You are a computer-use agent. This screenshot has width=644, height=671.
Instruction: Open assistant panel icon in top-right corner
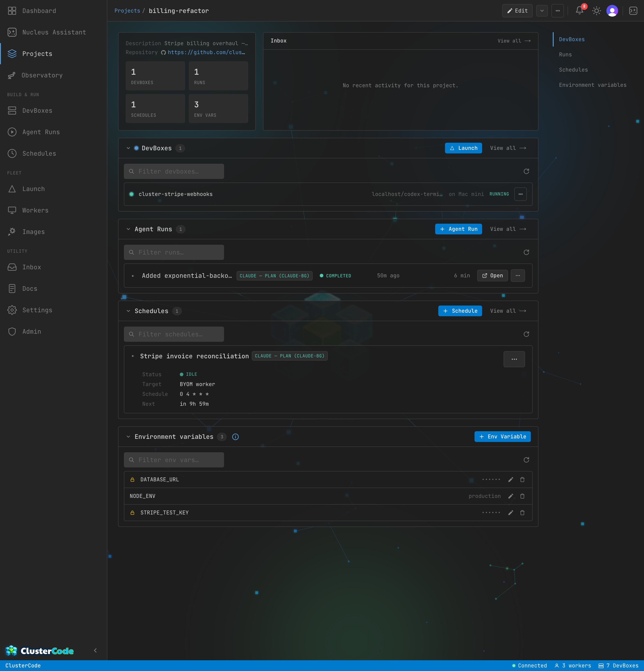(x=633, y=11)
